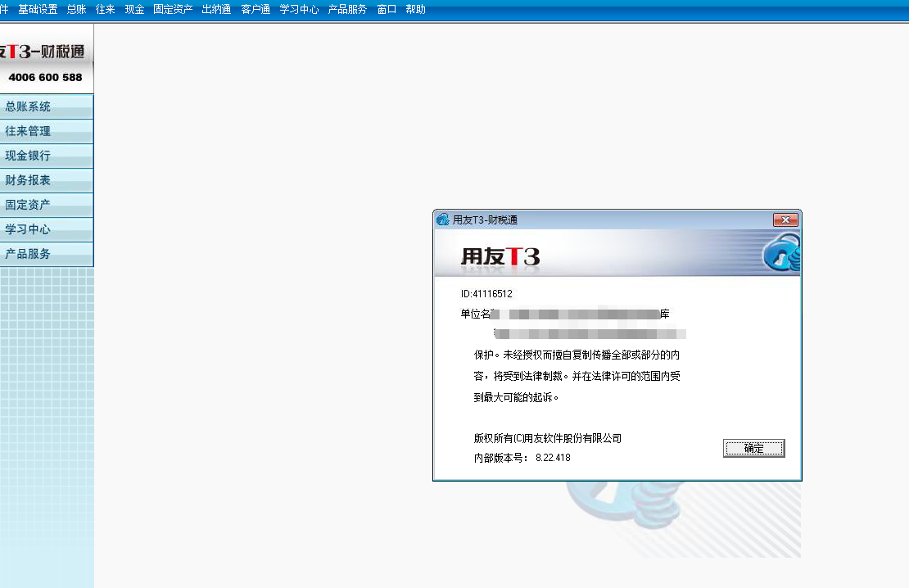Select 学习中心 in the left sidebar
This screenshot has width=909, height=588.
tap(47, 229)
